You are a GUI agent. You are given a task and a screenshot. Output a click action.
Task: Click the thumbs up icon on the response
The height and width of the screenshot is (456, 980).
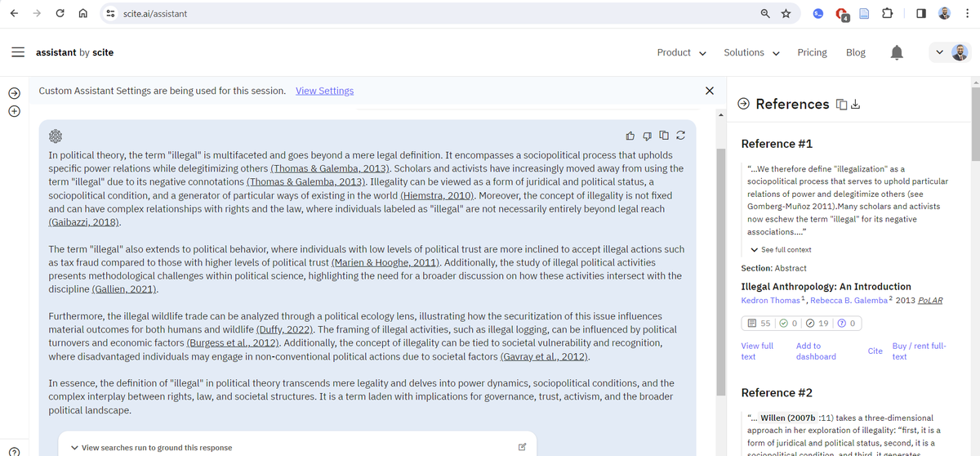pyautogui.click(x=630, y=135)
